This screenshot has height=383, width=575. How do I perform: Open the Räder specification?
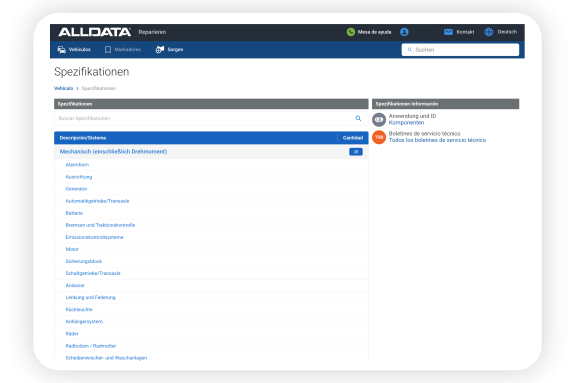tap(72, 334)
